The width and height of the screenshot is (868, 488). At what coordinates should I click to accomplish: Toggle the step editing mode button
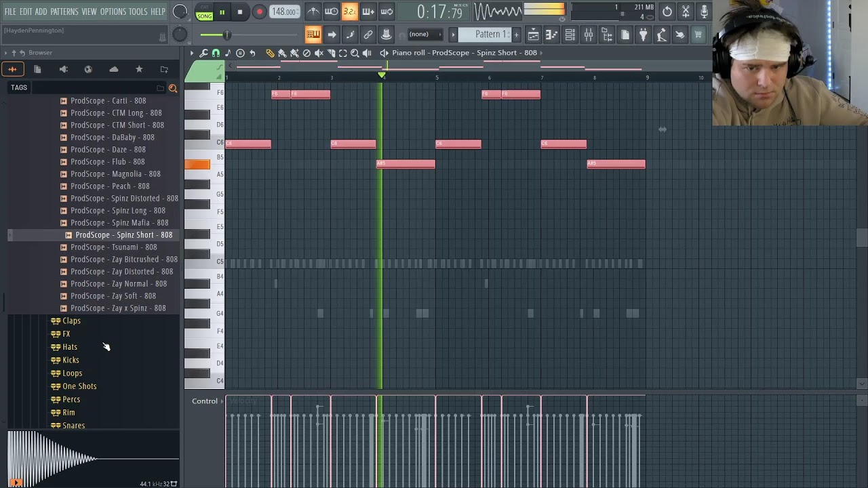(350, 35)
